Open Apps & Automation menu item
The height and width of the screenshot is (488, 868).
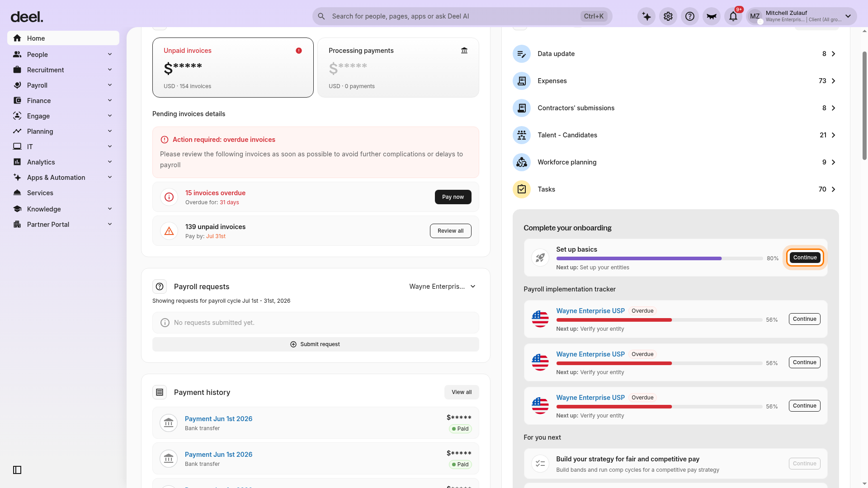63,178
